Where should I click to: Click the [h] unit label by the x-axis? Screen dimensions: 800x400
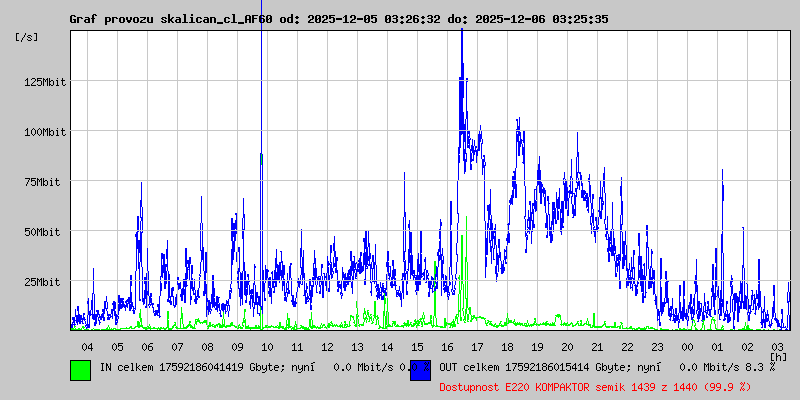pyautogui.click(x=778, y=356)
